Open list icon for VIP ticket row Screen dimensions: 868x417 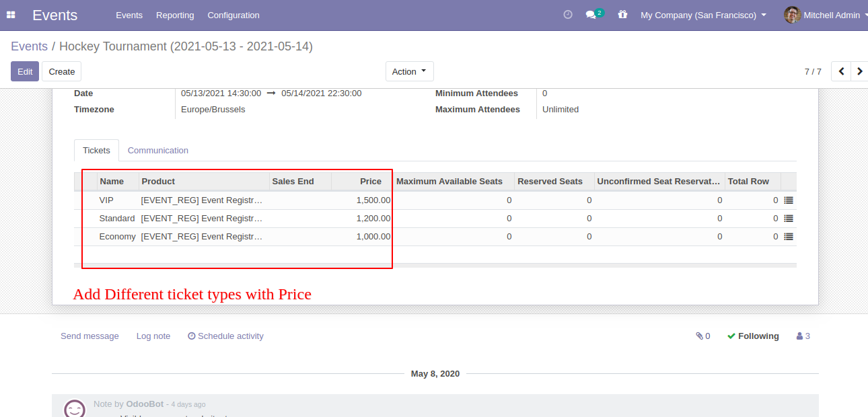[x=789, y=200]
